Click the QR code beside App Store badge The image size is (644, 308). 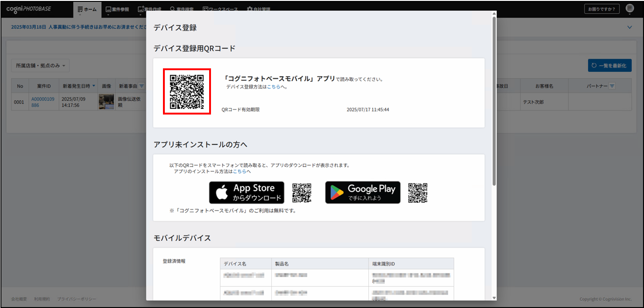302,193
